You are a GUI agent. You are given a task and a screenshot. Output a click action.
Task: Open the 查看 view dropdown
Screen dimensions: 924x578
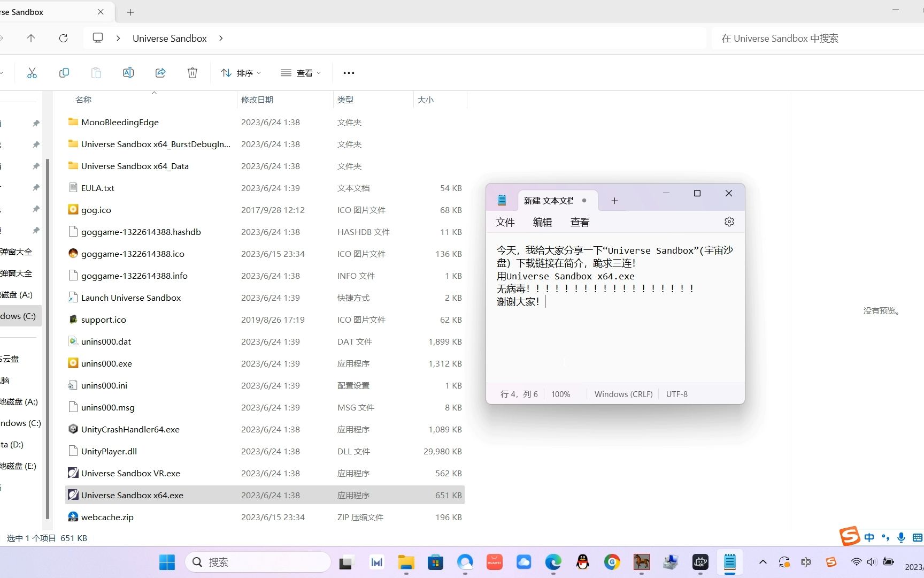[x=301, y=73]
